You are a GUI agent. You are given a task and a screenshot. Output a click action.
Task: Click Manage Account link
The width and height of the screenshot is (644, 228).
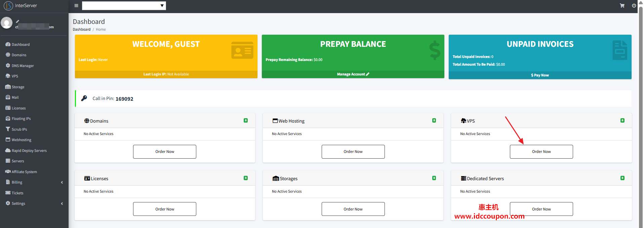(353, 74)
